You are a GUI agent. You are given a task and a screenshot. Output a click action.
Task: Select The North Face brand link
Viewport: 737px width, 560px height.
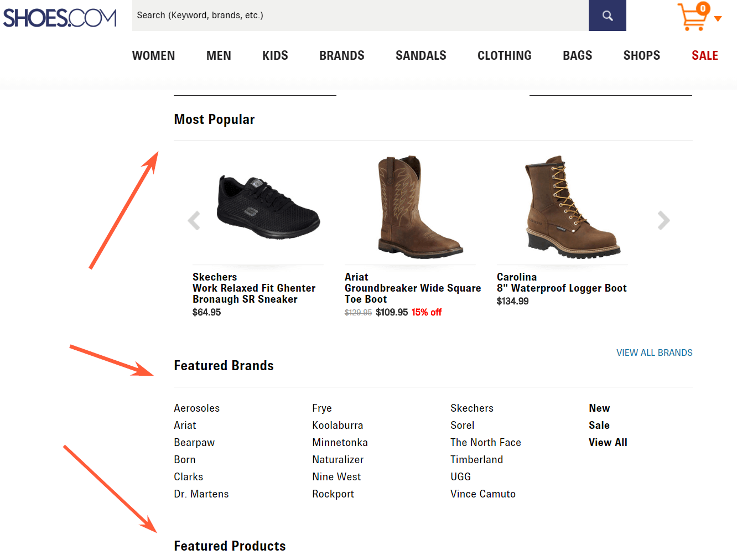(x=486, y=442)
